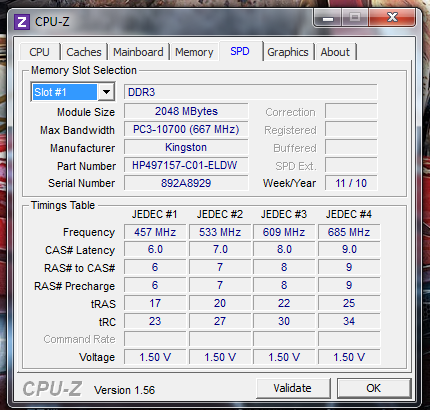Click tRAS value 22
Viewport: 430px width, 412px height.
tap(284, 303)
